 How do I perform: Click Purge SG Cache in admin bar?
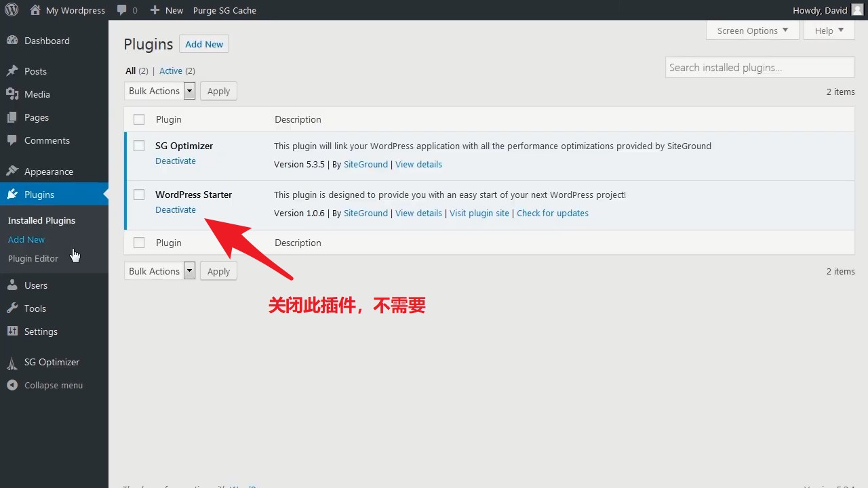coord(224,10)
